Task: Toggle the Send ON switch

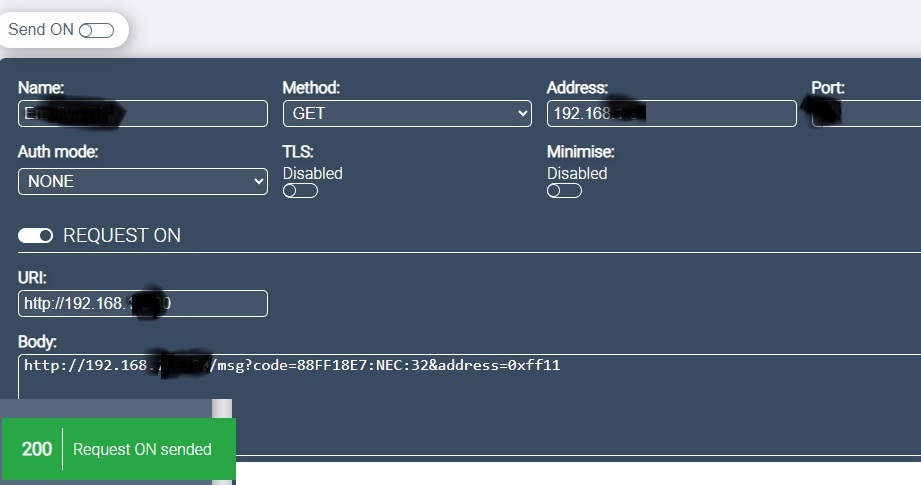Action: click(96, 30)
